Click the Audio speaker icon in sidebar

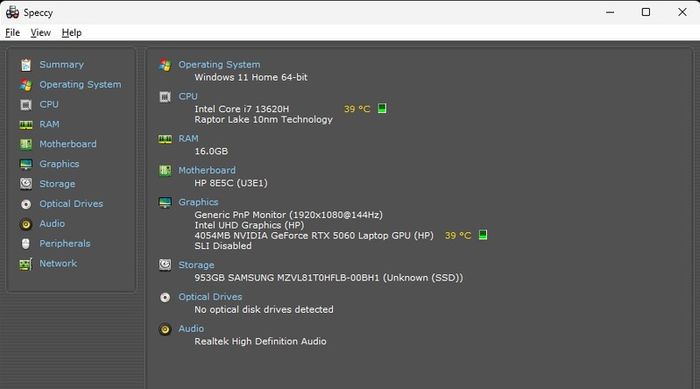26,224
